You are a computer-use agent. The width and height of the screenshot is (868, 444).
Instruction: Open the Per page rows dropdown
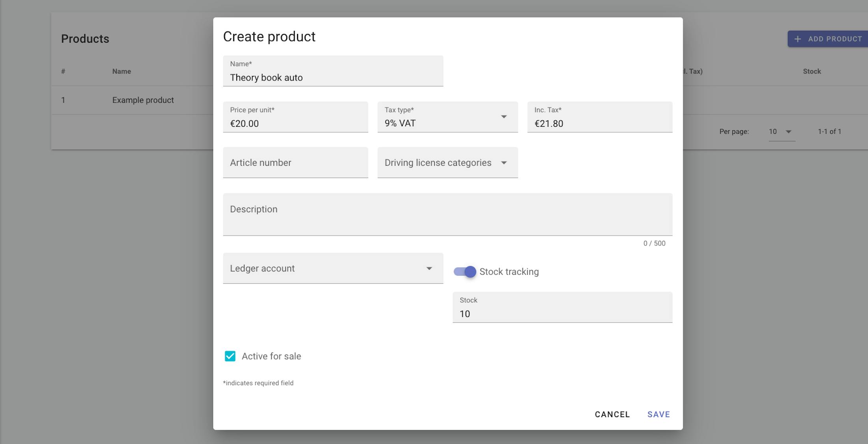point(782,132)
